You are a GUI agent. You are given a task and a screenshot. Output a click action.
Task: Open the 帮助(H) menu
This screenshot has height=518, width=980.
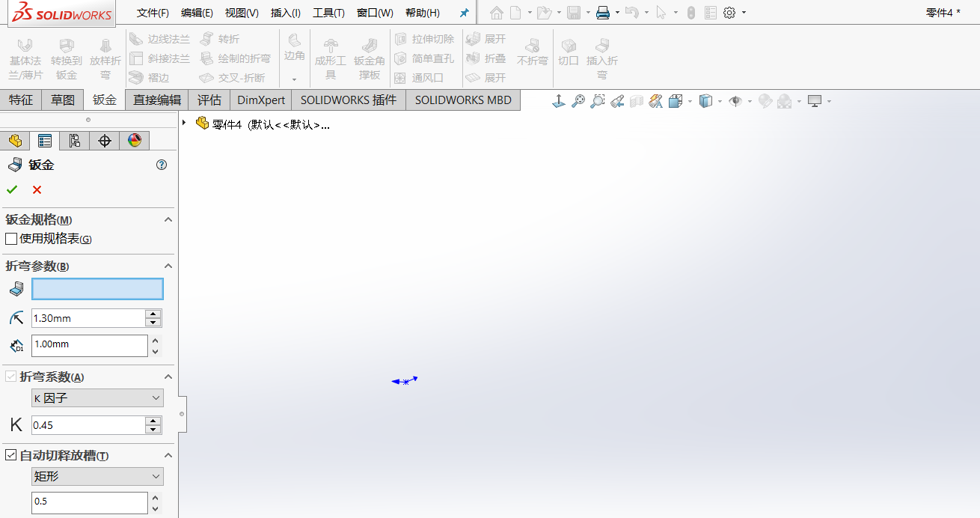click(x=422, y=13)
